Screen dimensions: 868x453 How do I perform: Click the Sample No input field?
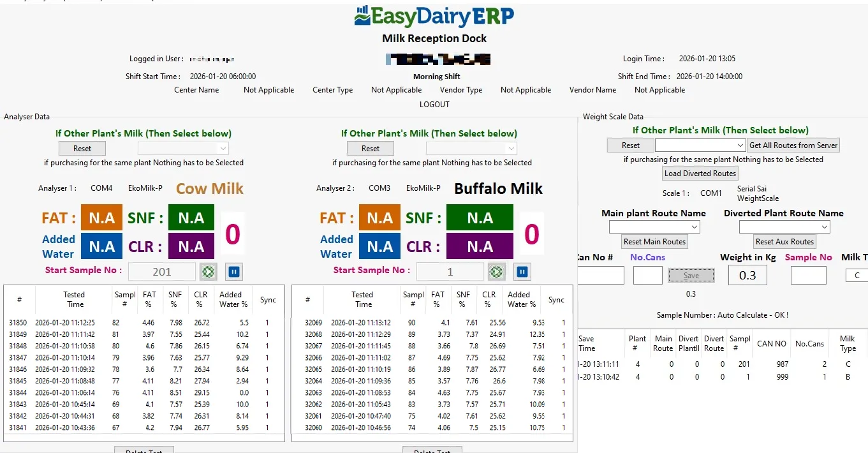[808, 275]
